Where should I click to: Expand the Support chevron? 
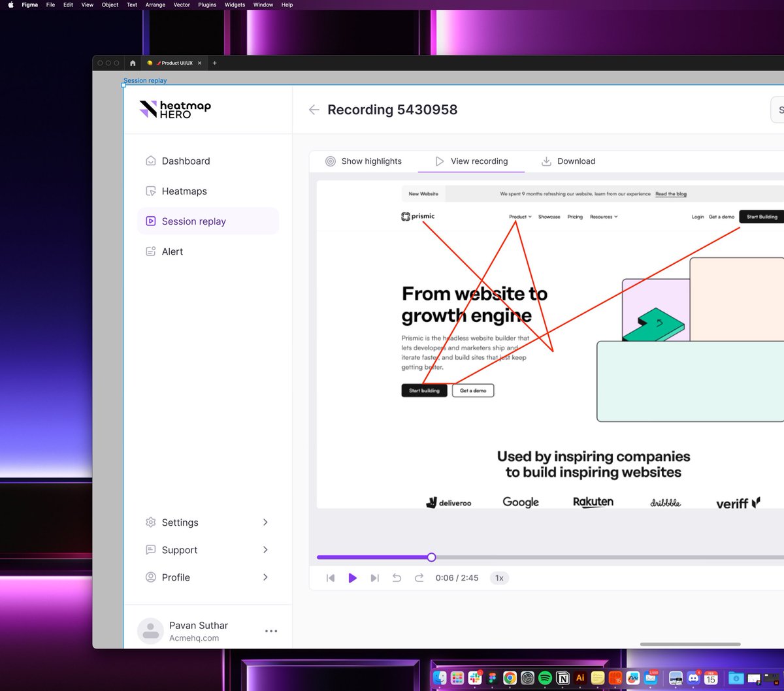[265, 549]
